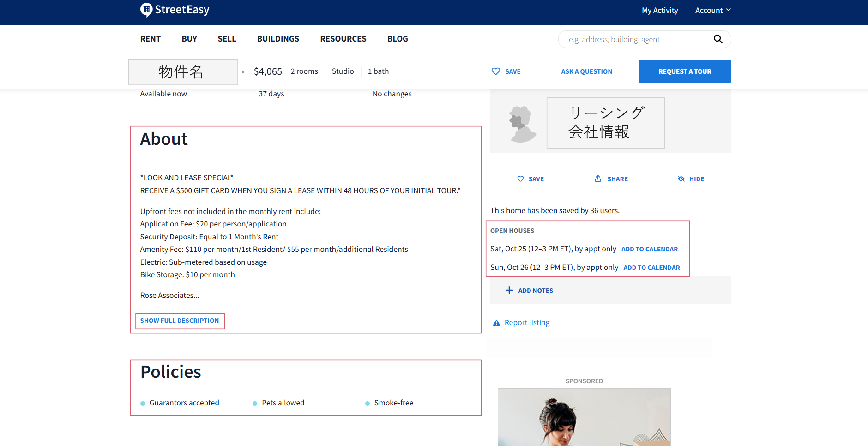Open the sponsored ad image
868x446 pixels.
click(584, 417)
